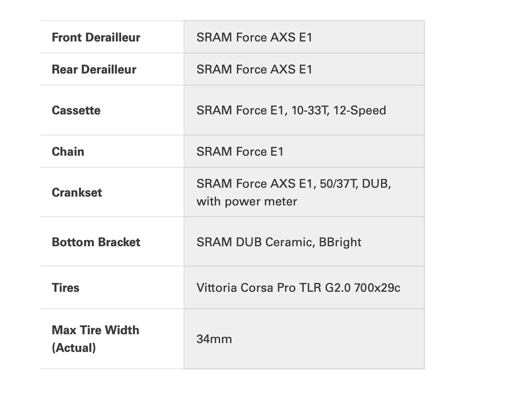The width and height of the screenshot is (532, 399).
Task: Click the "(Actual)" text
Action: point(74,348)
